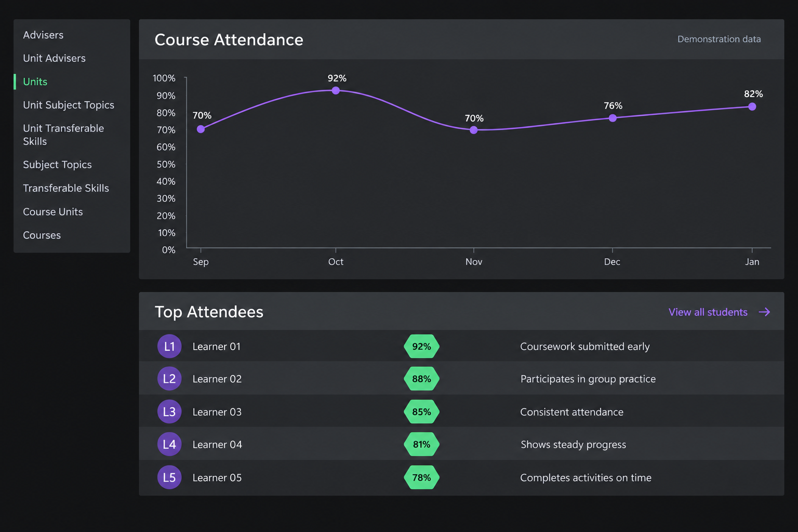
Task: Select the Oct 92% data point
Action: coord(336,90)
